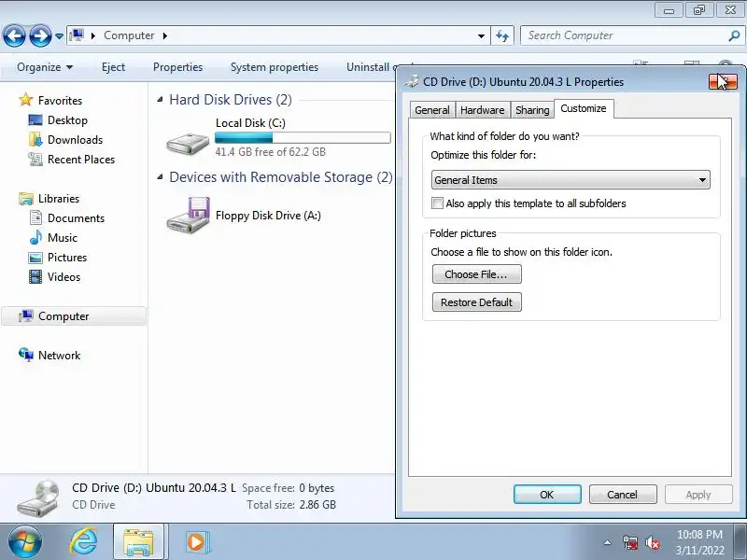The width and height of the screenshot is (747, 560).
Task: Open Desktop in Favorites
Action: tap(67, 120)
